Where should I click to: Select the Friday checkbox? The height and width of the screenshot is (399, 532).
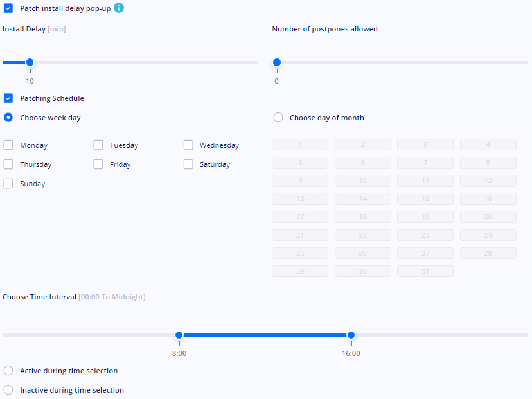tap(98, 164)
